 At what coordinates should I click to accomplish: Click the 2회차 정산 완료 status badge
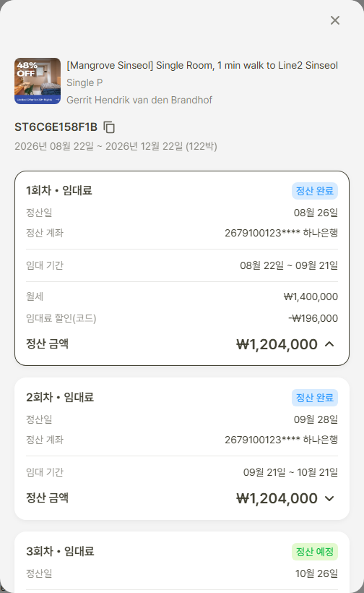click(315, 398)
